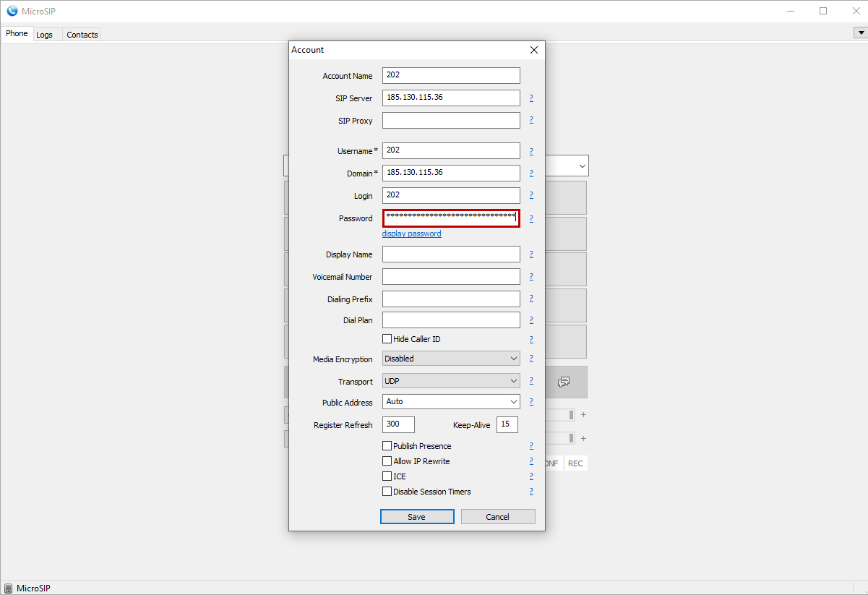The width and height of the screenshot is (868, 595).
Task: Click the MicroSIP status bar phone icon
Action: (x=8, y=588)
